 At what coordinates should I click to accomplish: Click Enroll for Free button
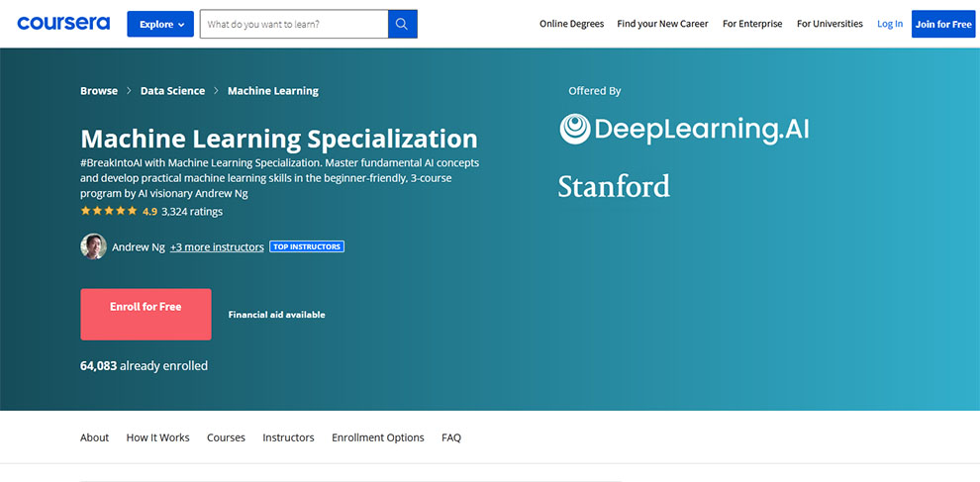146,315
